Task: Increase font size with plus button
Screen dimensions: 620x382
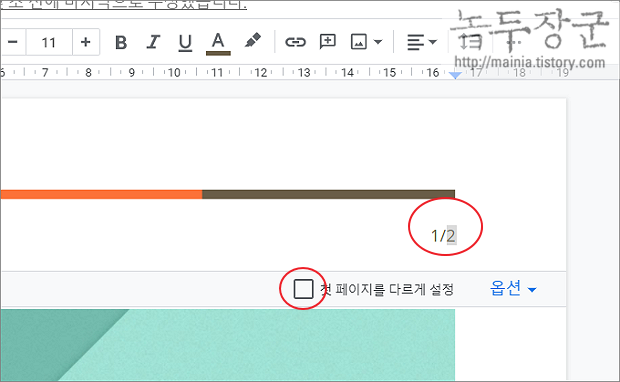Action: (85, 42)
